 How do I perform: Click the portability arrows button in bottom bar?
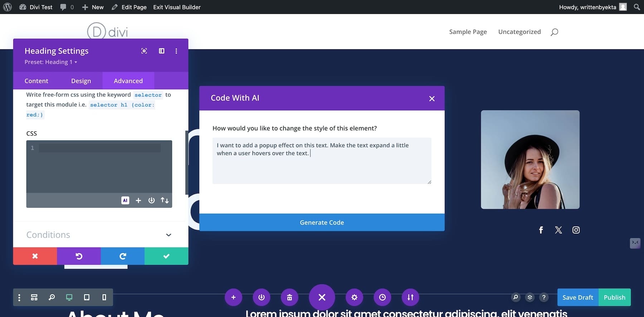point(410,297)
